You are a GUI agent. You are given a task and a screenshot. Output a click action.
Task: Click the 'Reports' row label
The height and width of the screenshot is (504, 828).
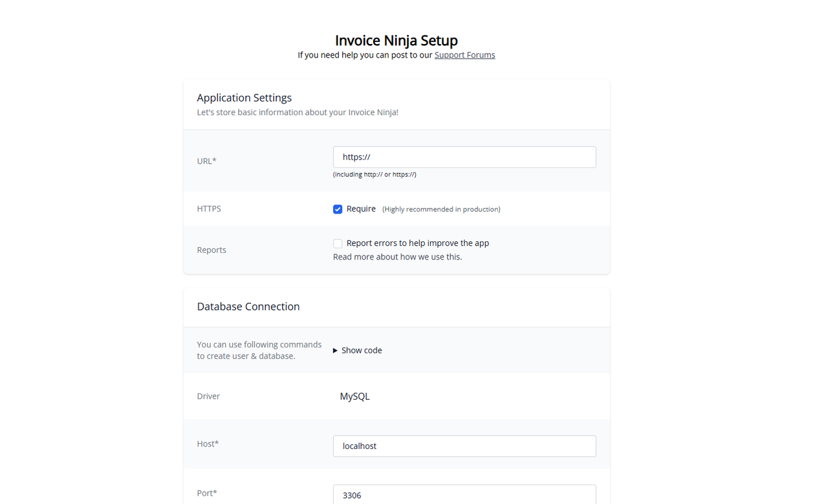[212, 250]
